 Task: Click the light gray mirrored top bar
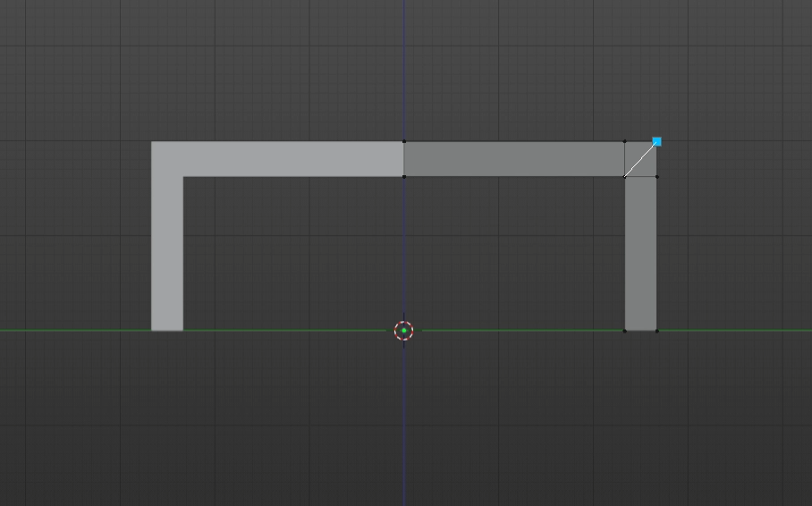pyautogui.click(x=286, y=159)
